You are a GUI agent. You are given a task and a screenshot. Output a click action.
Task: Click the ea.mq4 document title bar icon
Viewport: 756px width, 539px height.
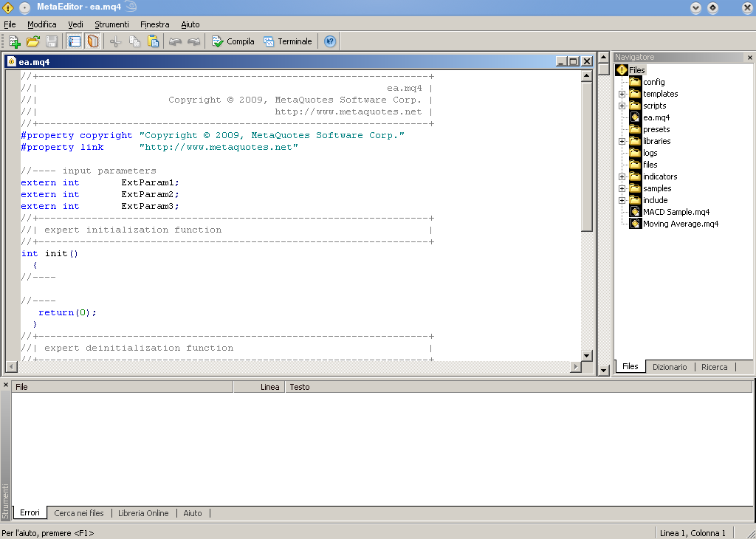(x=12, y=62)
